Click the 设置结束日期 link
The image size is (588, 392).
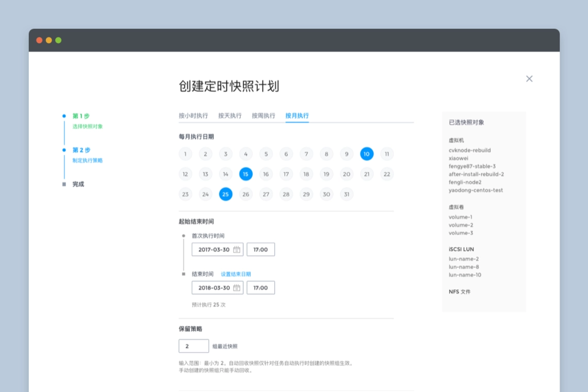(236, 274)
